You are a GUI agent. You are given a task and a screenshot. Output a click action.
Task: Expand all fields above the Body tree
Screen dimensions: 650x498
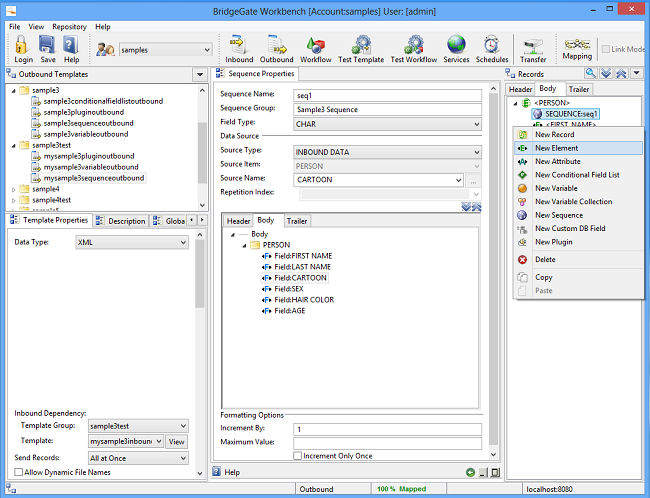point(466,206)
